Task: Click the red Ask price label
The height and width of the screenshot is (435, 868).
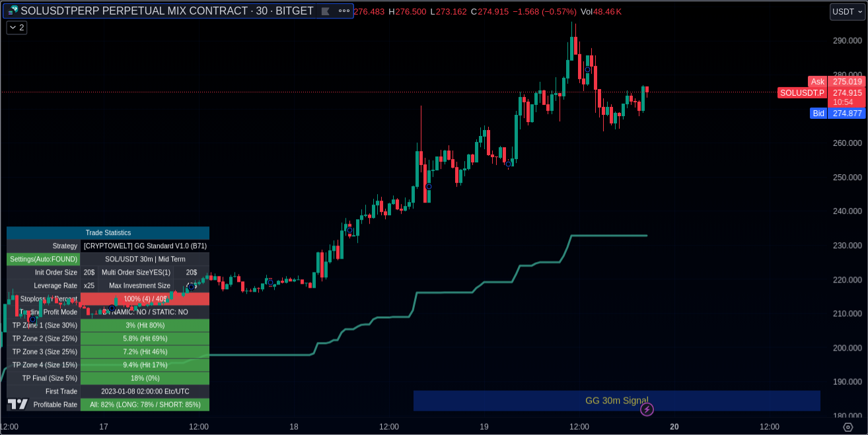Action: [x=817, y=82]
